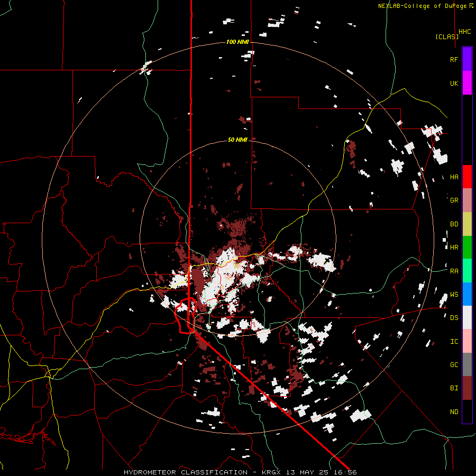
Task: Click the GC gray legend swatch
Action: 467,364
